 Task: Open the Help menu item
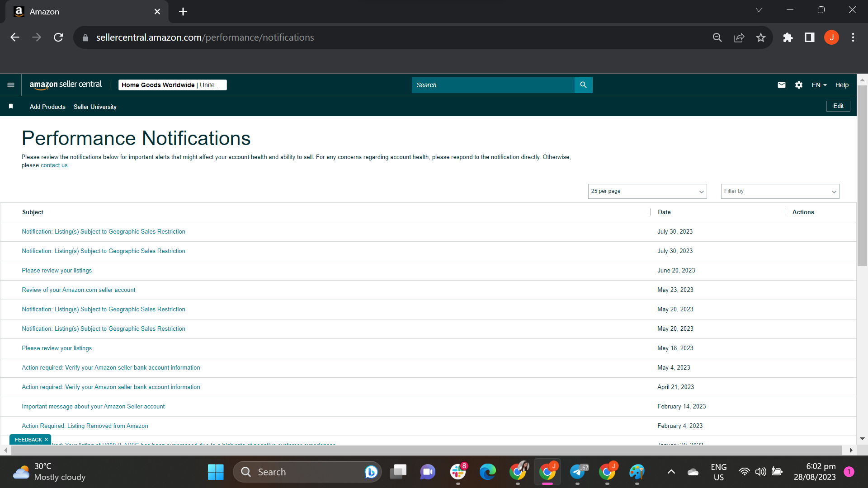tap(842, 85)
